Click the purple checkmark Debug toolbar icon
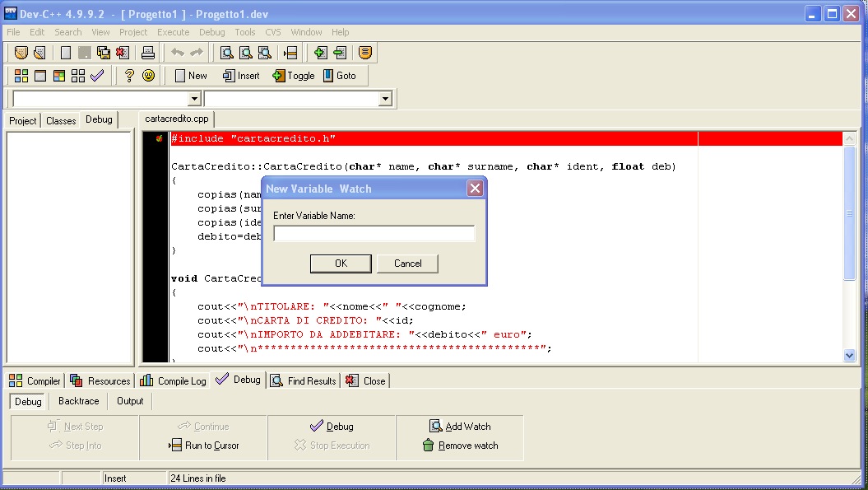 [97, 76]
